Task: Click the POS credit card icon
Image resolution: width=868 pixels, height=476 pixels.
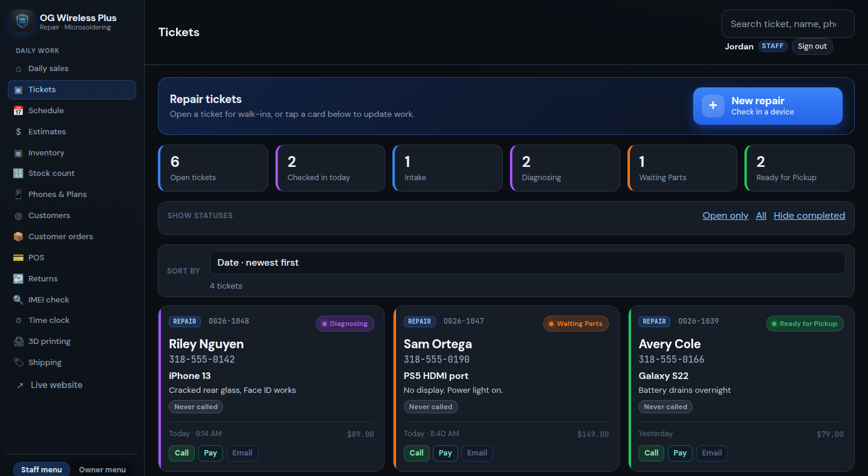Action: tap(18, 258)
